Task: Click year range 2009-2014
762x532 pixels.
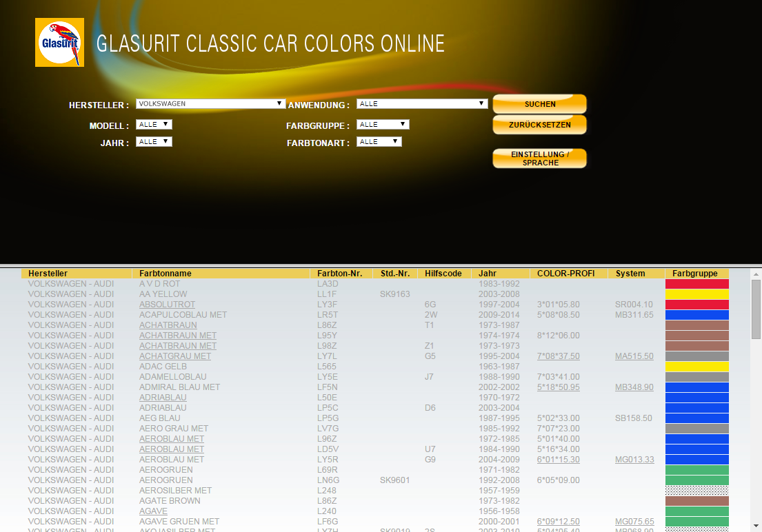Action: [x=499, y=315]
